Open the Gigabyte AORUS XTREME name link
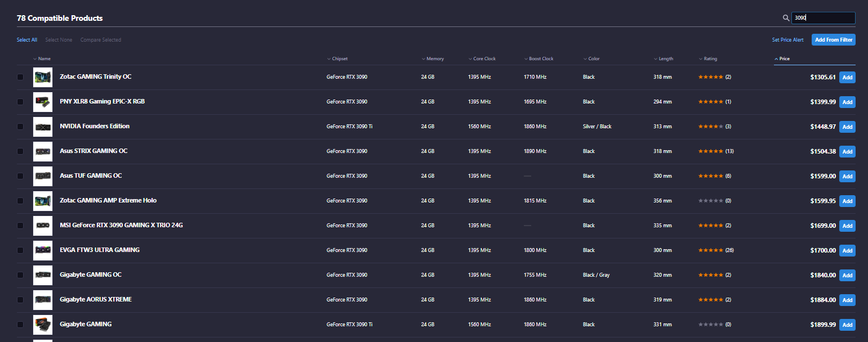Image resolution: width=868 pixels, height=342 pixels. click(96, 299)
